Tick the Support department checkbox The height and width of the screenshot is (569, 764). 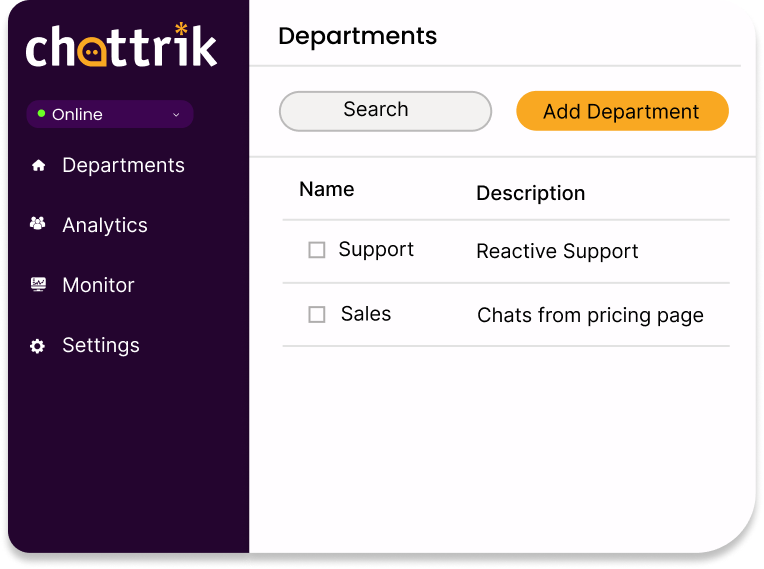(317, 250)
